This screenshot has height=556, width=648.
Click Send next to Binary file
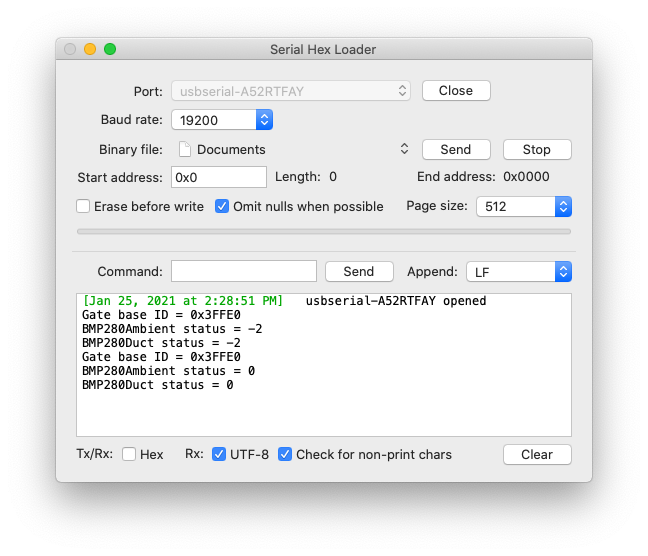coord(456,149)
